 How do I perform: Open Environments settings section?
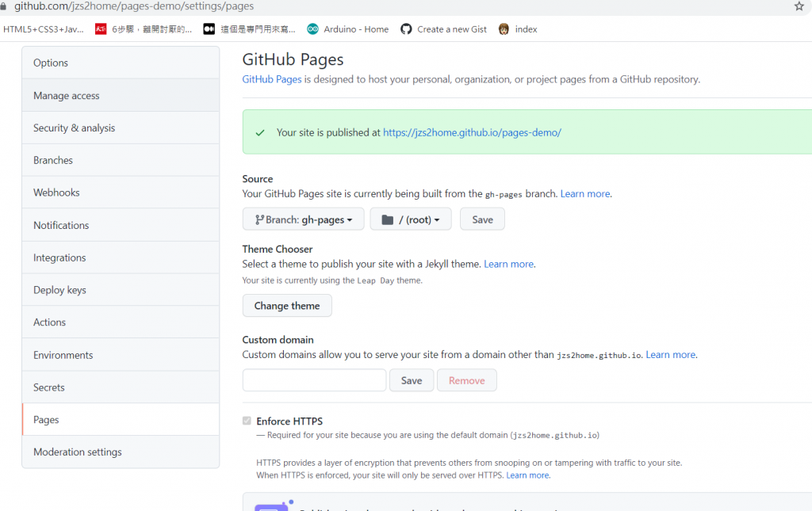pyautogui.click(x=121, y=355)
